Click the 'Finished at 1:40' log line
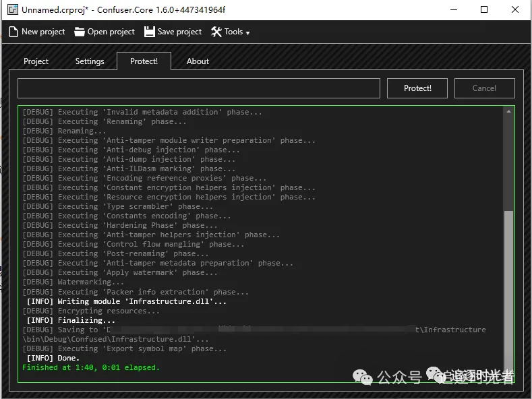This screenshot has height=399, width=532. point(91,368)
